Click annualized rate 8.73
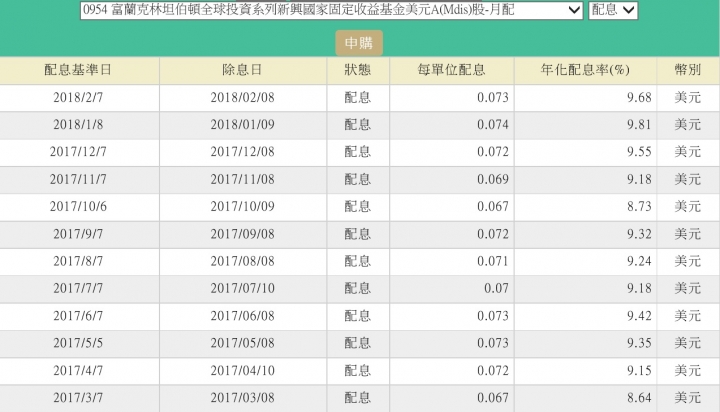The width and height of the screenshot is (720, 412). [639, 206]
